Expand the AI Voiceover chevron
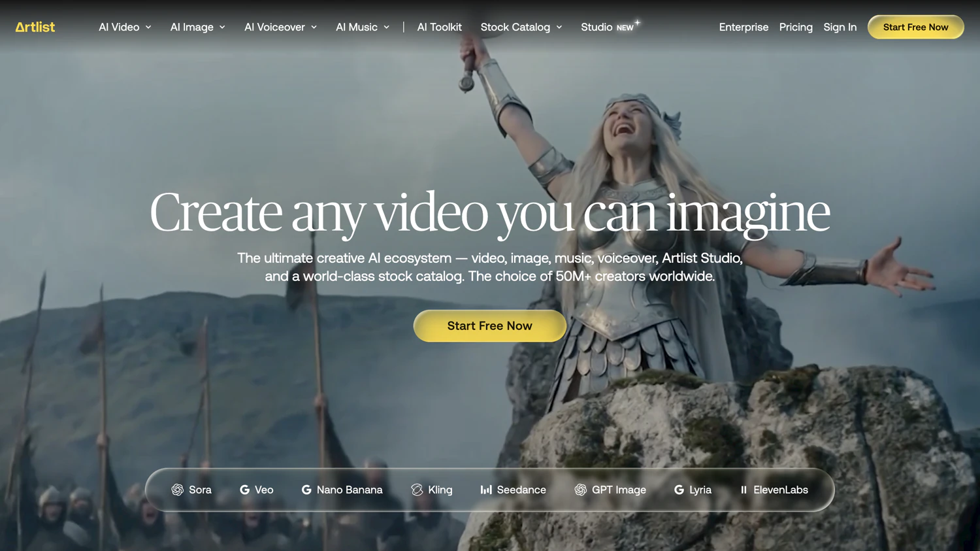The height and width of the screenshot is (551, 980). click(314, 27)
